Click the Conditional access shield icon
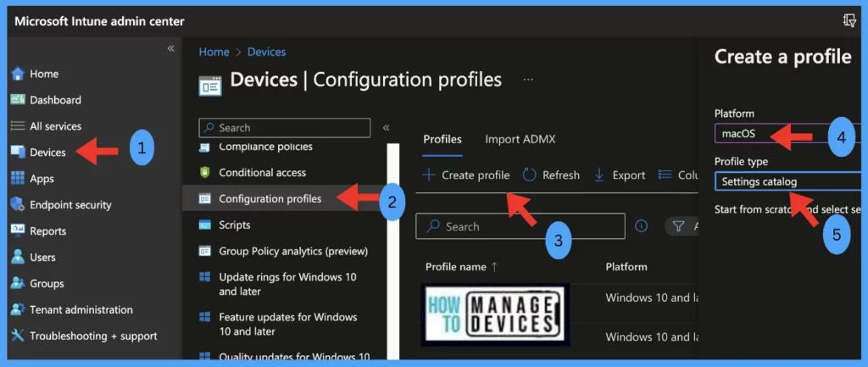Screen dimensions: 868x367 (205, 172)
